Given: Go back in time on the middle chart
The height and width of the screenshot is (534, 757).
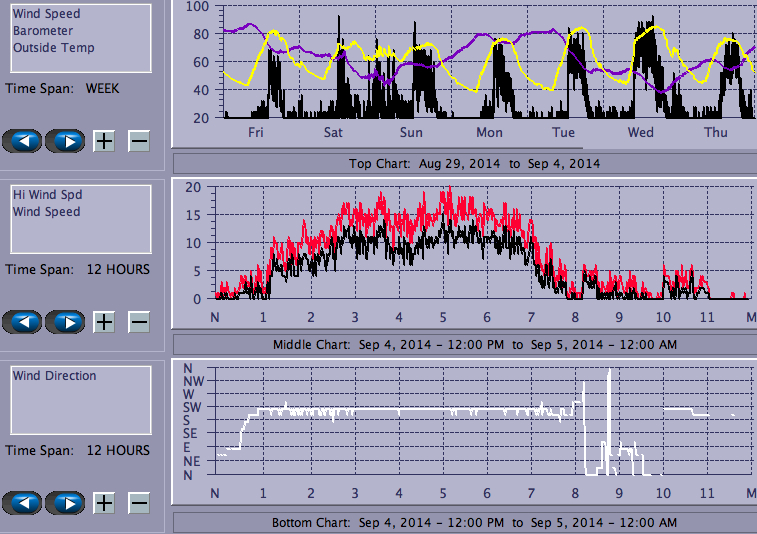Looking at the screenshot, I should (x=23, y=321).
